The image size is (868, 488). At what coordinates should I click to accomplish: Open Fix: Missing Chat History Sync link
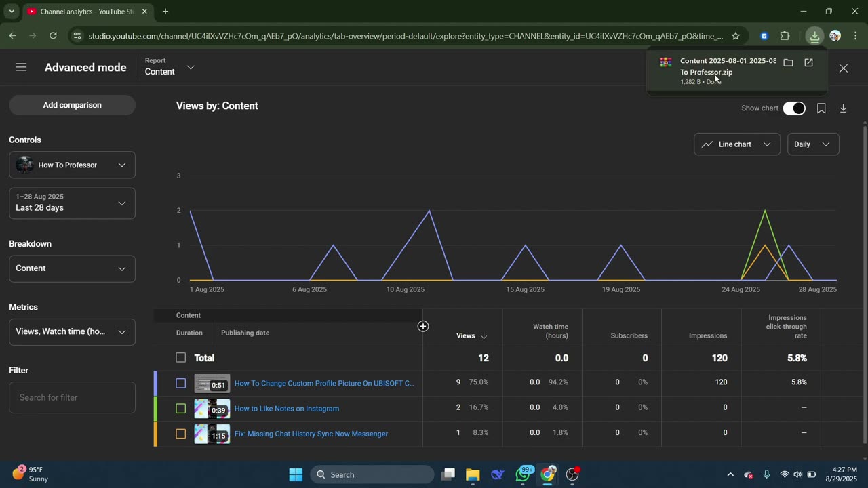click(x=311, y=434)
